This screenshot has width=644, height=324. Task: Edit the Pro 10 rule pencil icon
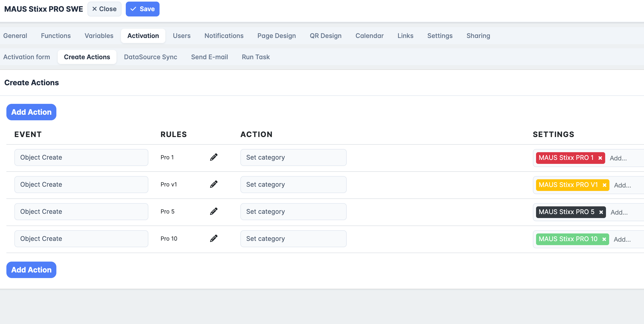(214, 238)
